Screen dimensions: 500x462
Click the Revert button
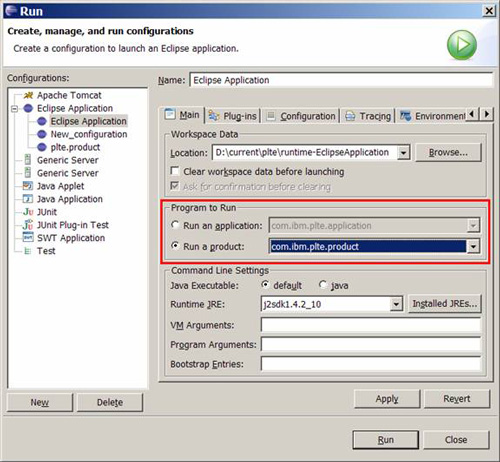tap(457, 399)
